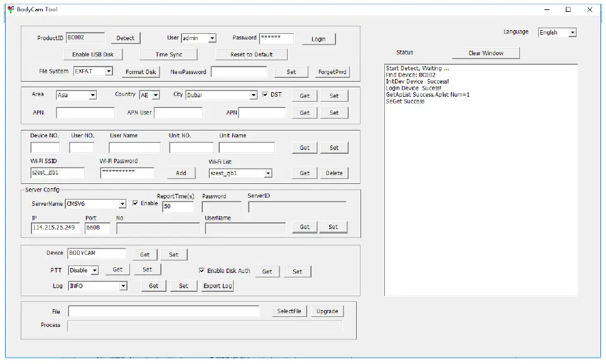Click Get button beside Wi-Fi List

tap(305, 173)
